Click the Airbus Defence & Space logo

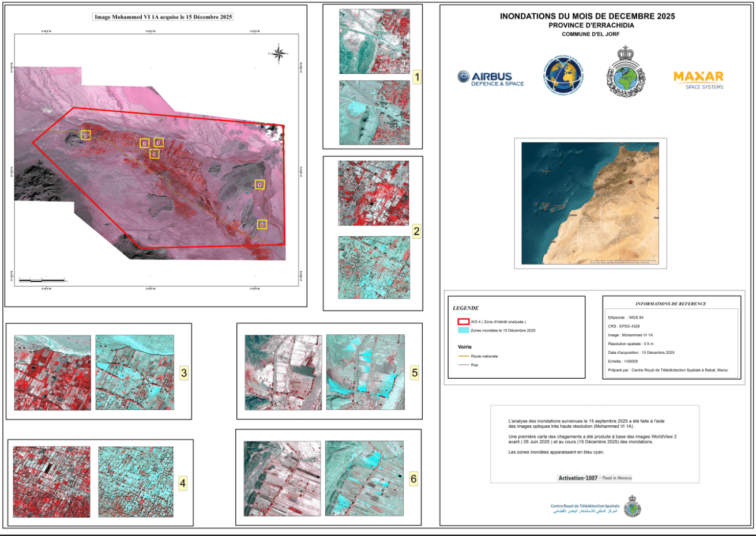pyautogui.click(x=491, y=78)
